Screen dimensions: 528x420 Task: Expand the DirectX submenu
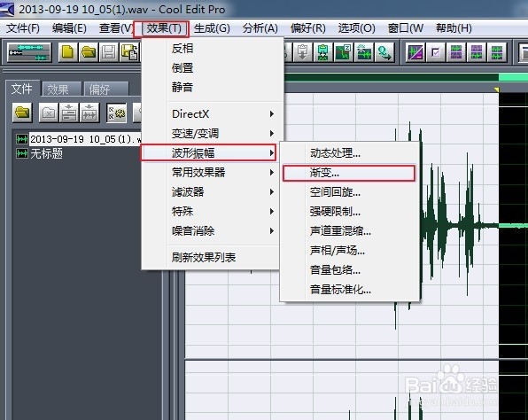[x=212, y=113]
